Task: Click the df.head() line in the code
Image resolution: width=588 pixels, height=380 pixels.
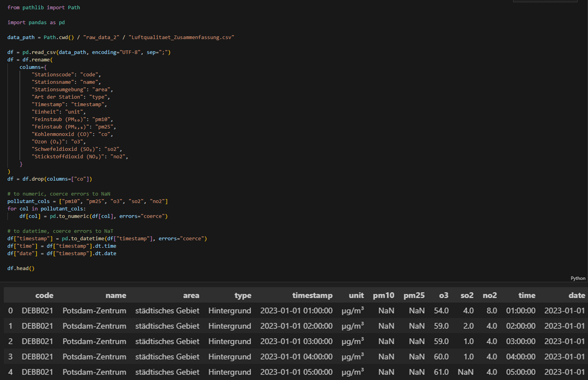Action: pos(21,268)
